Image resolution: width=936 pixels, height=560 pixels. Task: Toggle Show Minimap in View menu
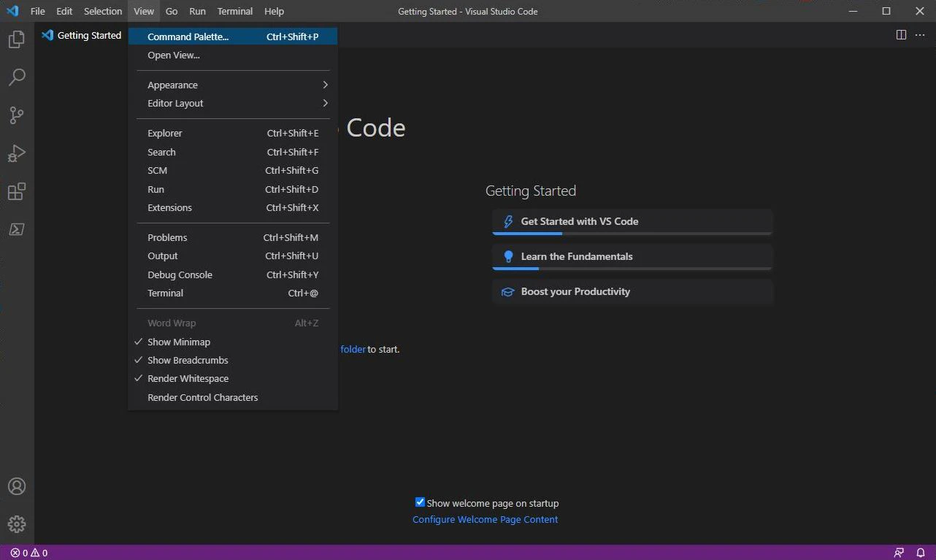(233, 342)
